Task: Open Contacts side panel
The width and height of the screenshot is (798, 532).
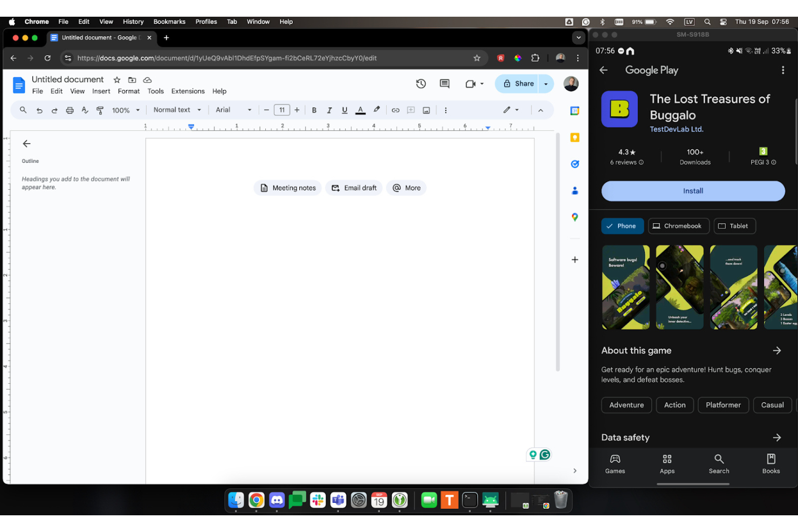Action: (x=575, y=190)
